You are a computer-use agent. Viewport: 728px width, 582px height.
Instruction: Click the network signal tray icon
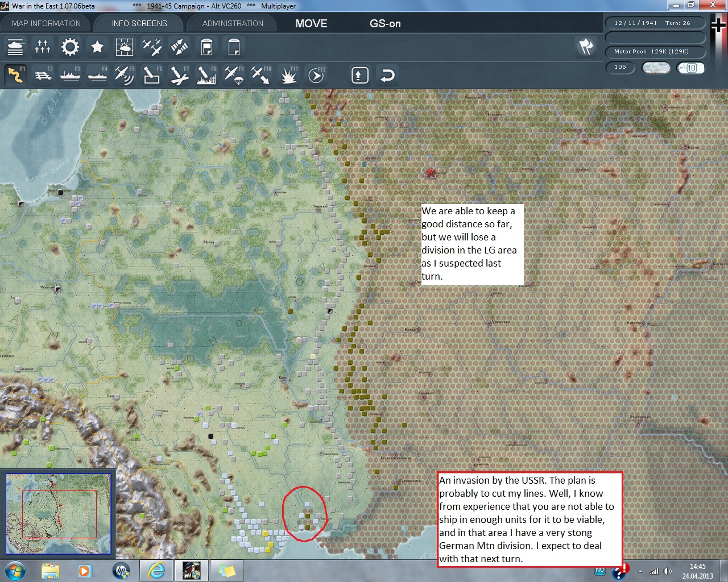(654, 571)
